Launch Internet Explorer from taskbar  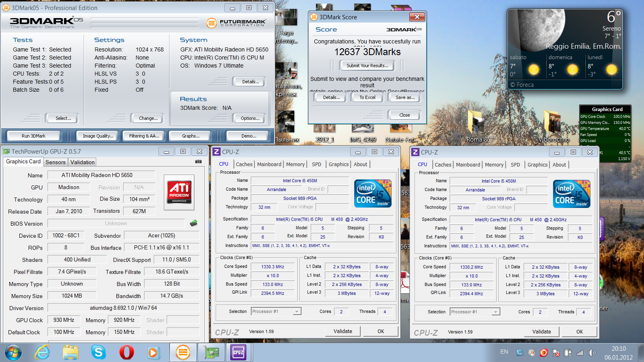(x=42, y=353)
